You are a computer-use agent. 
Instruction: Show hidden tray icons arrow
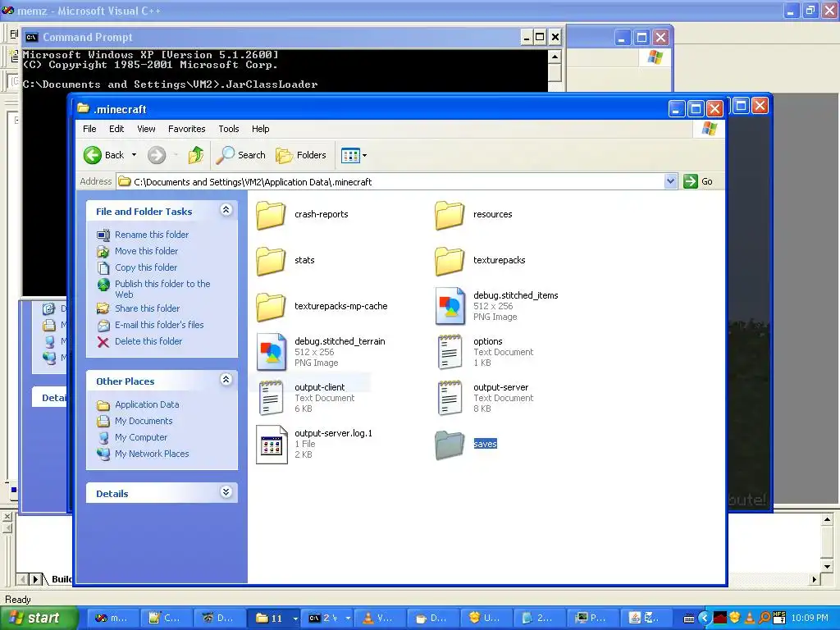704,619
